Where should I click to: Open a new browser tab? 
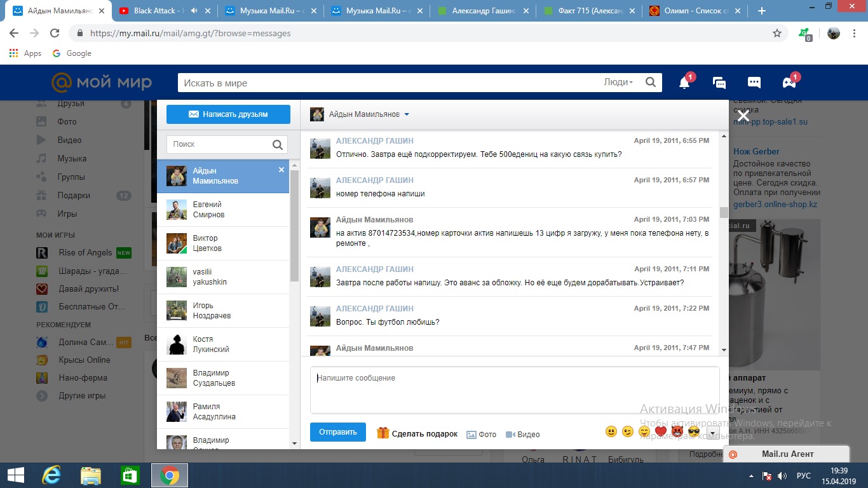coord(762,11)
